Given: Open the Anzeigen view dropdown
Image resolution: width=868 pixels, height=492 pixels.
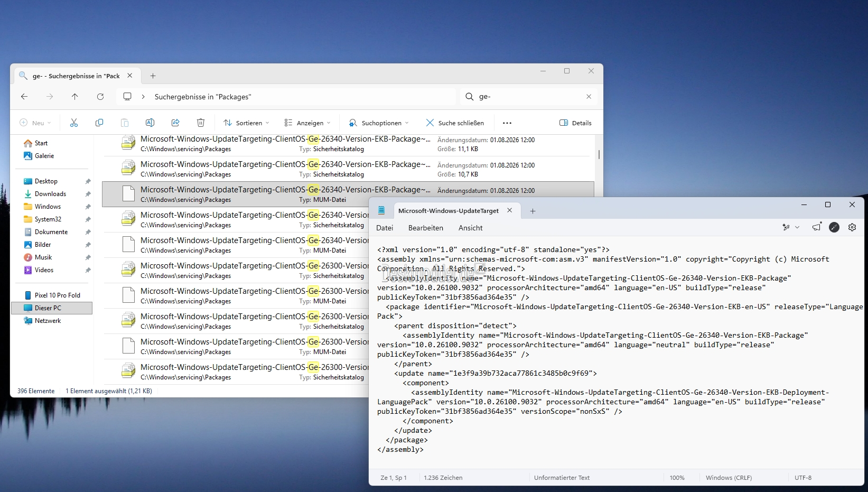Looking at the screenshot, I should coord(307,123).
